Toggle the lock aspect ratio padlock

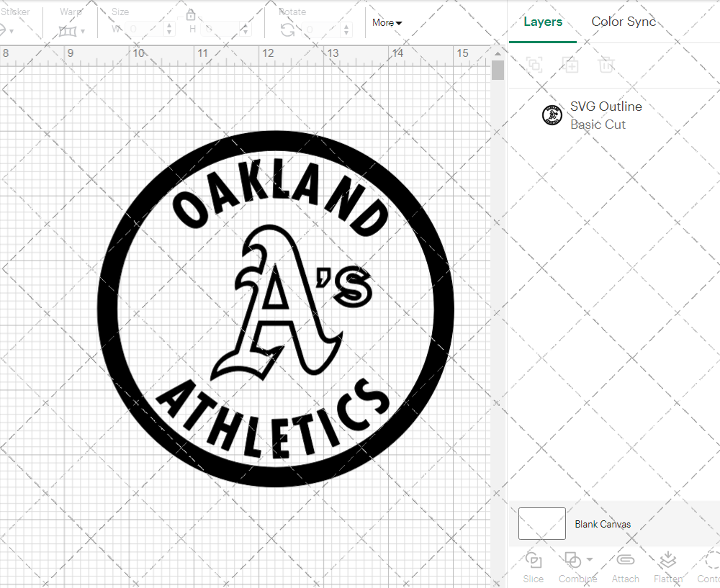coord(191,15)
